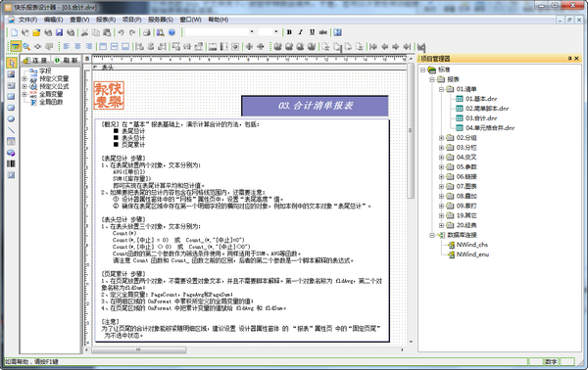
Task: Click the 连接 button
Action: coord(35,60)
